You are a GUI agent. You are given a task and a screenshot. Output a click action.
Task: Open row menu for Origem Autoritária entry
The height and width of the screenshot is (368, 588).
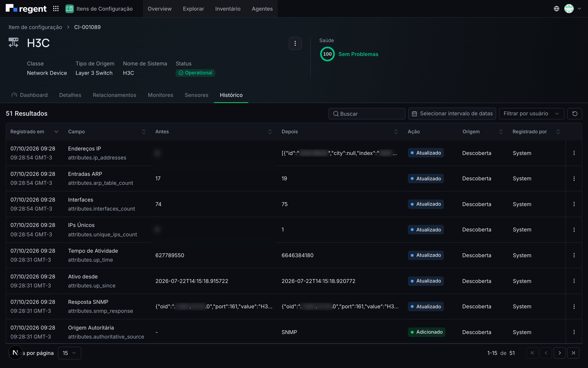point(574,332)
